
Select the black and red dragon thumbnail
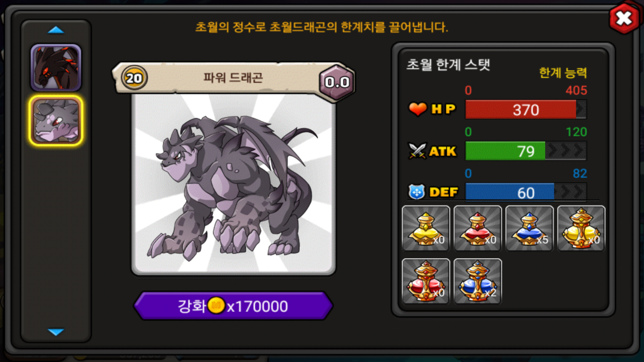pos(56,68)
